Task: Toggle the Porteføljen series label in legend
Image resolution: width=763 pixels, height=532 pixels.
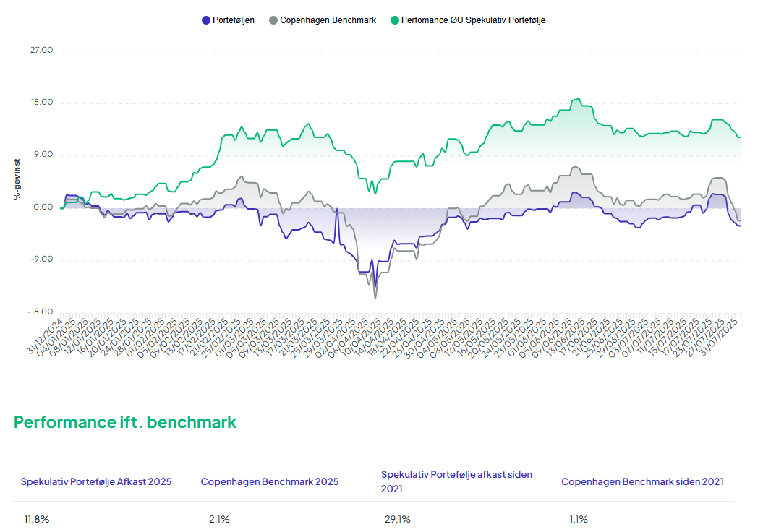Action: 234,20
